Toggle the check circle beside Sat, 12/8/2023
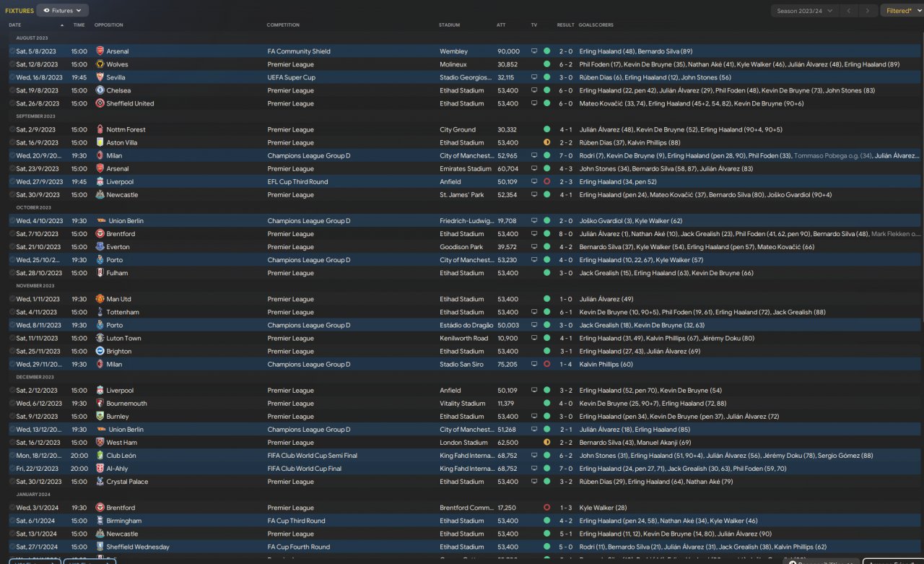Viewport: 924px width, 564px height. point(12,64)
